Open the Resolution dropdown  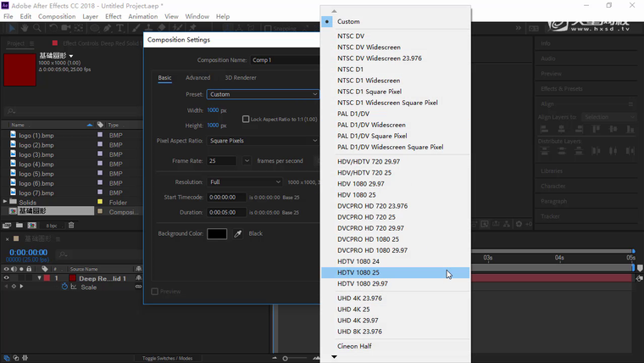(x=245, y=181)
